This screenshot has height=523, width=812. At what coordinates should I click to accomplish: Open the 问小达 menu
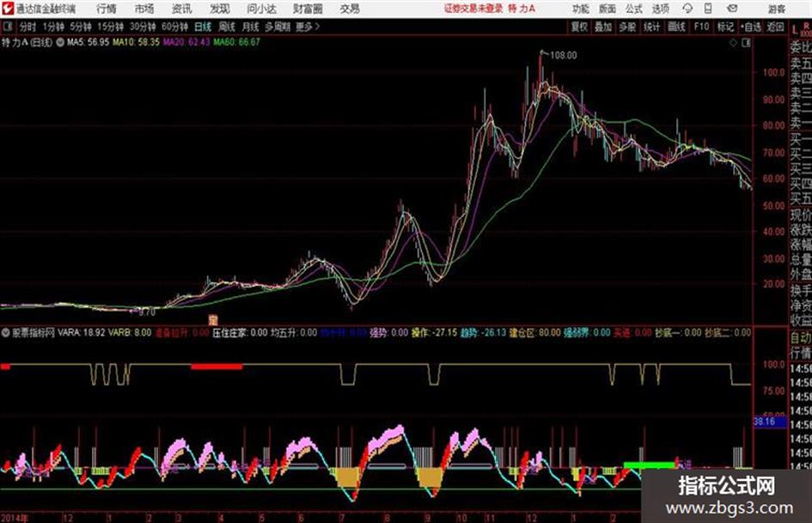tap(261, 9)
